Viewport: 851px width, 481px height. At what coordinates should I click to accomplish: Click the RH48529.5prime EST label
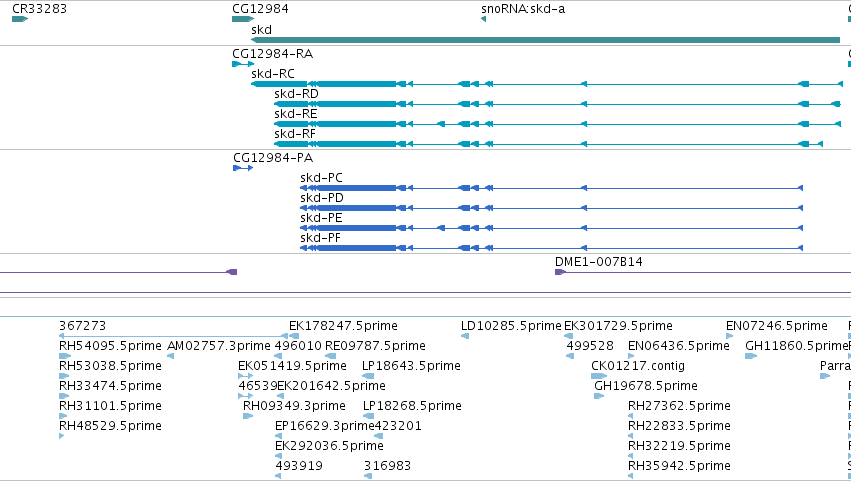click(x=110, y=426)
